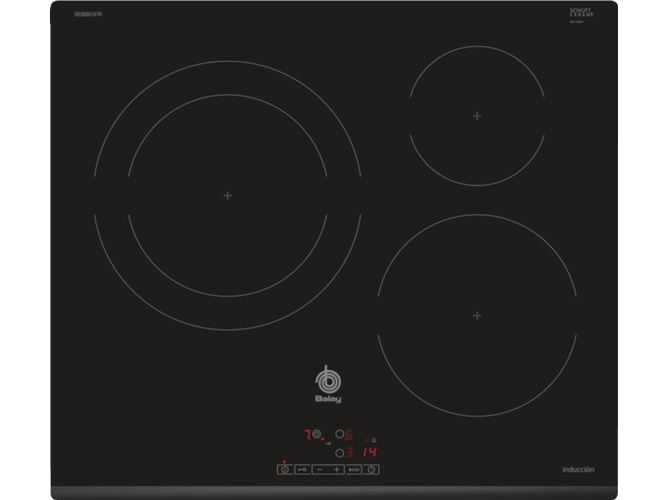Select the top right zone circle icon
The image size is (668, 500).
[340, 435]
